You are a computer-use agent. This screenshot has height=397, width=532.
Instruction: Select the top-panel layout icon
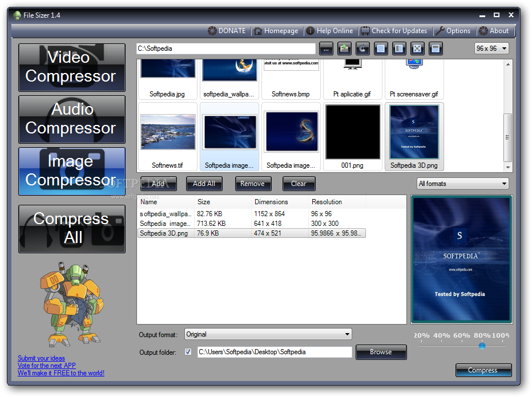click(436, 49)
